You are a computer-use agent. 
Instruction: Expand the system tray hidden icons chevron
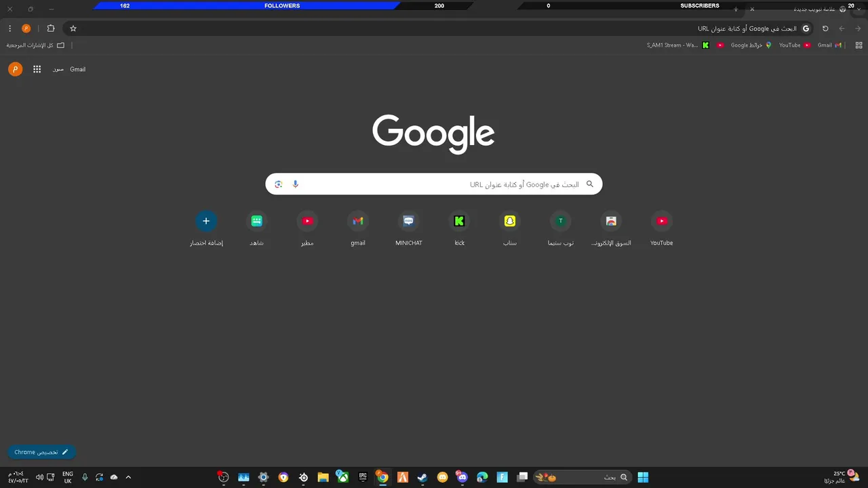tap(128, 477)
